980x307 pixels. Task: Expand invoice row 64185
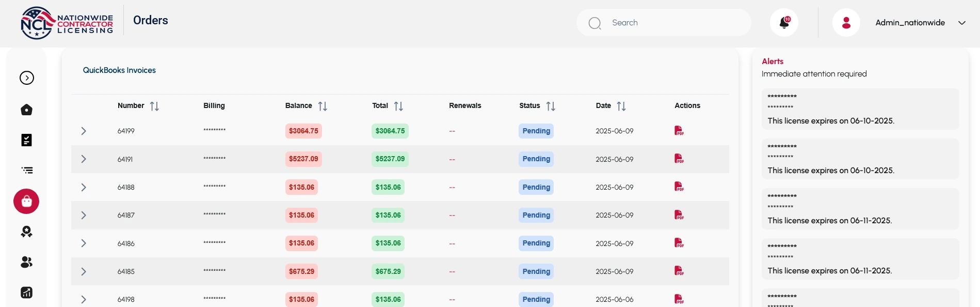pos(84,271)
